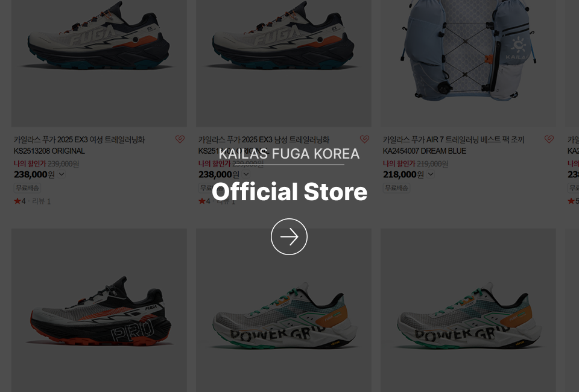View the black and red FUGA PRO shoe
The height and width of the screenshot is (392, 579).
[99, 310]
